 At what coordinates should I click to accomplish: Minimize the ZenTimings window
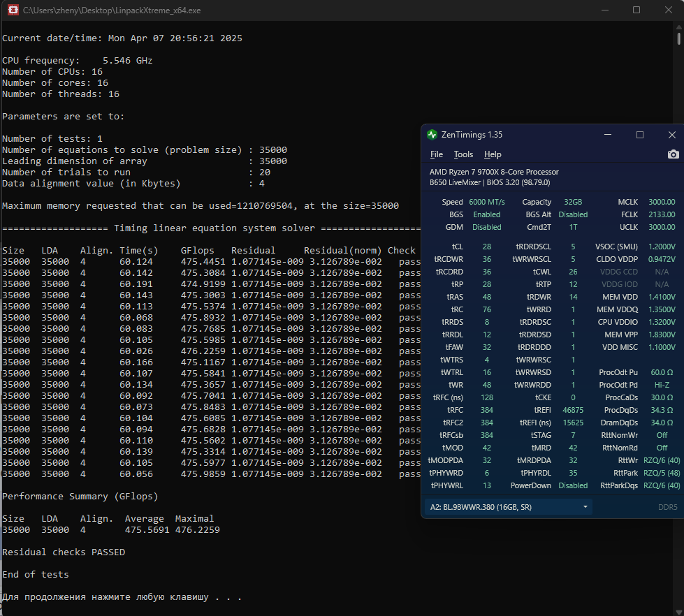[x=608, y=135]
